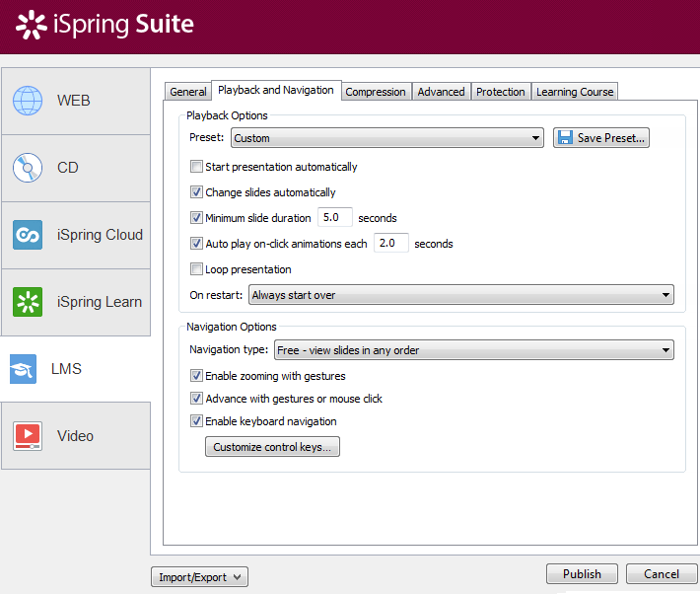Click the Customize control keys button
The width and height of the screenshot is (700, 594).
pyautogui.click(x=272, y=447)
